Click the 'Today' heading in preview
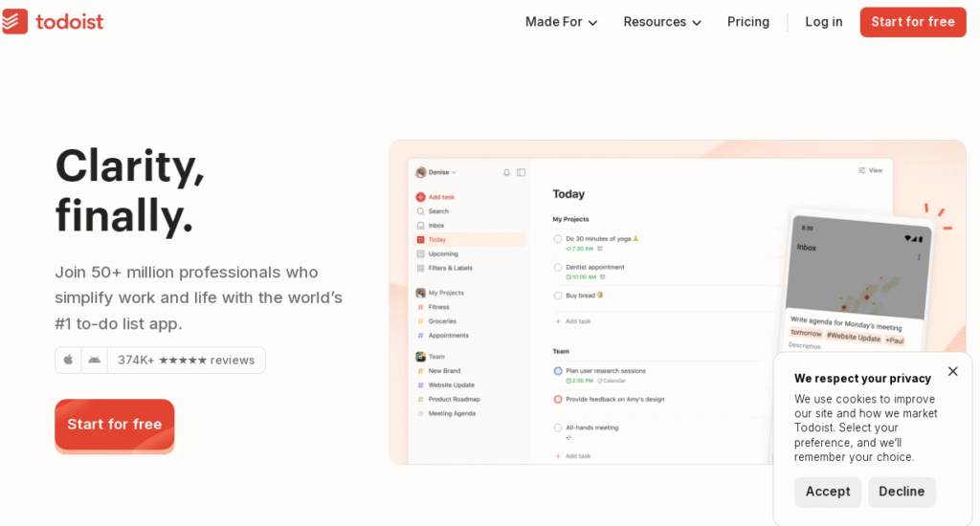980x526 pixels. (568, 194)
